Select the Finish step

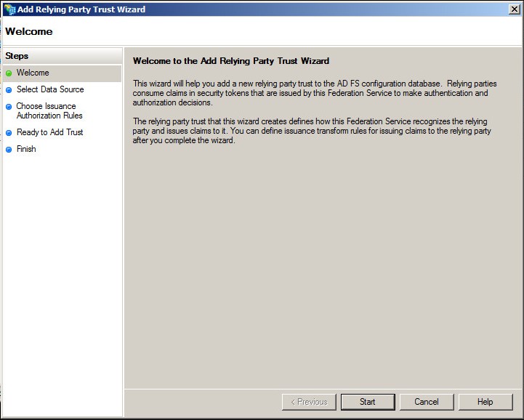pyautogui.click(x=26, y=149)
